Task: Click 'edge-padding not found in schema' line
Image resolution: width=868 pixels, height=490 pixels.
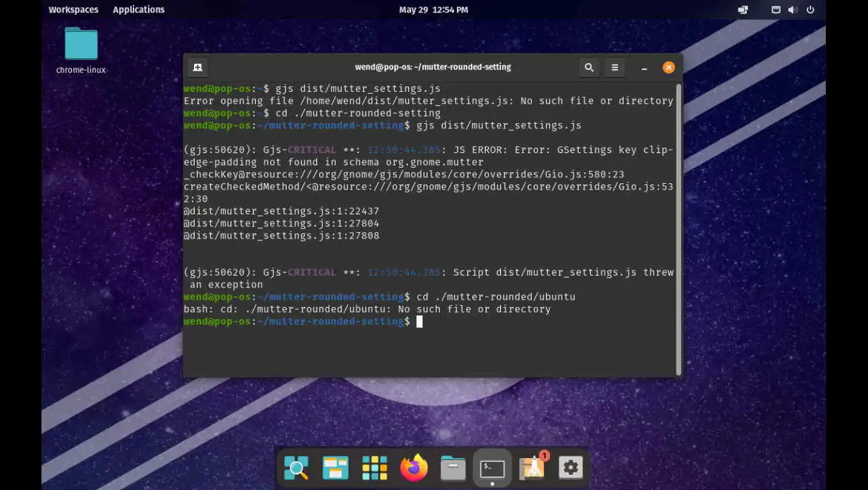Action: coord(334,162)
